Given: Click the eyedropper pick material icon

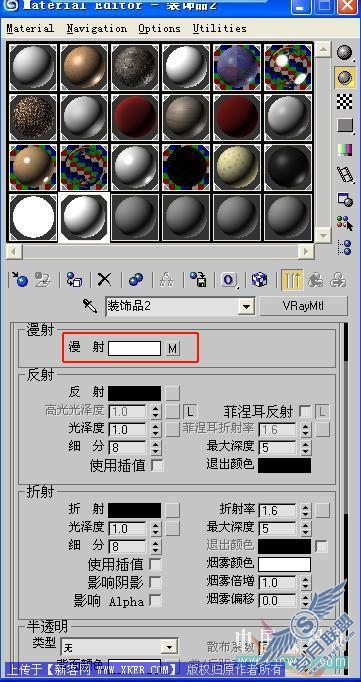Looking at the screenshot, I should coord(90,306).
